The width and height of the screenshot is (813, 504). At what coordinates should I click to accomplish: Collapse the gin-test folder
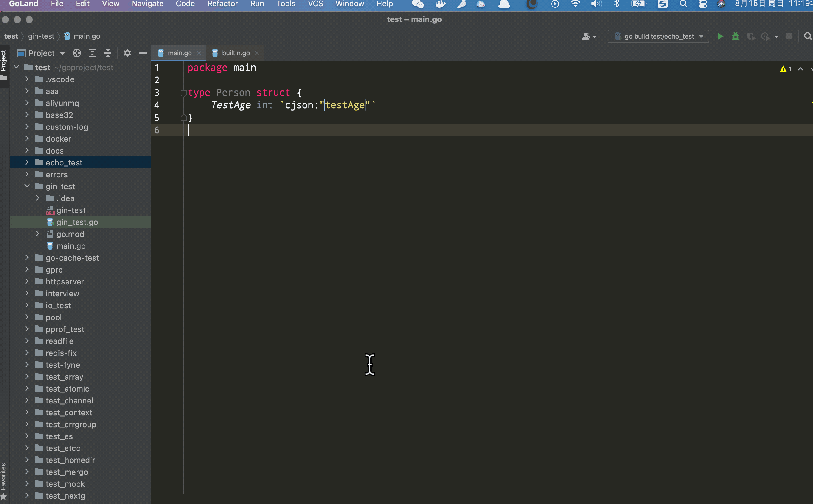click(27, 186)
